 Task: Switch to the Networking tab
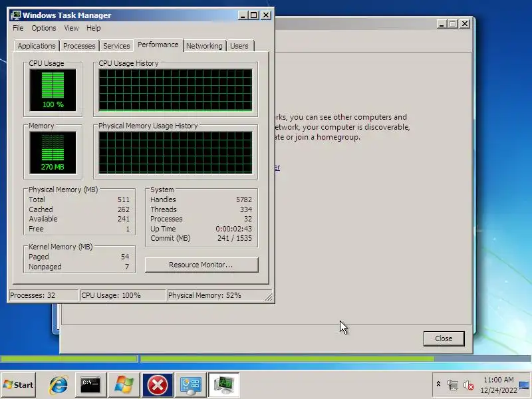point(204,46)
